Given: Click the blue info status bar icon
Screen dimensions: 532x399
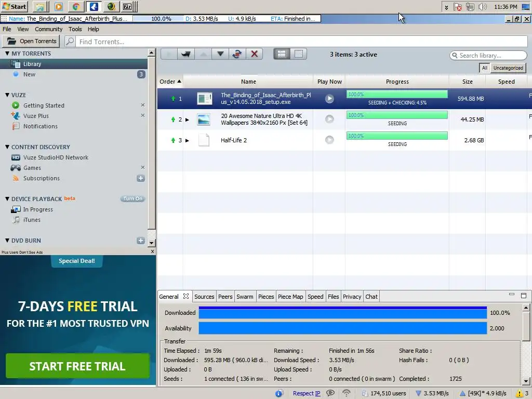Looking at the screenshot, I should coord(279,393).
